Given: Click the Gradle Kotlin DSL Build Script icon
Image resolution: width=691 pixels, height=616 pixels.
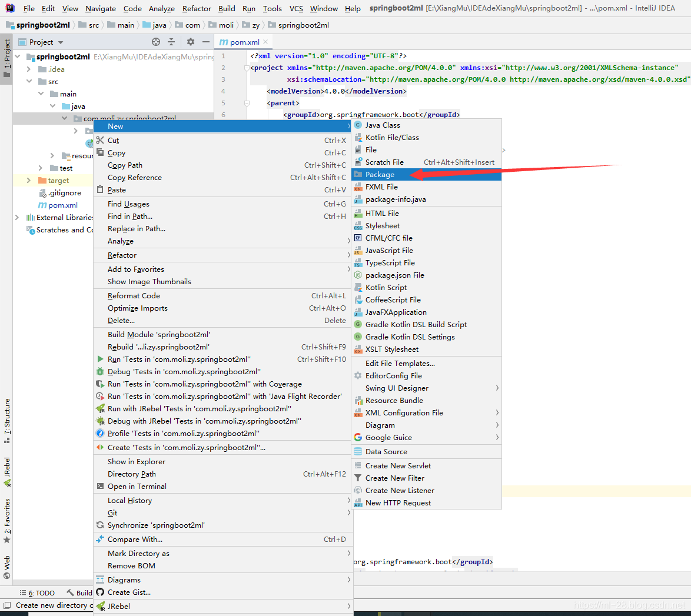Looking at the screenshot, I should click(358, 324).
